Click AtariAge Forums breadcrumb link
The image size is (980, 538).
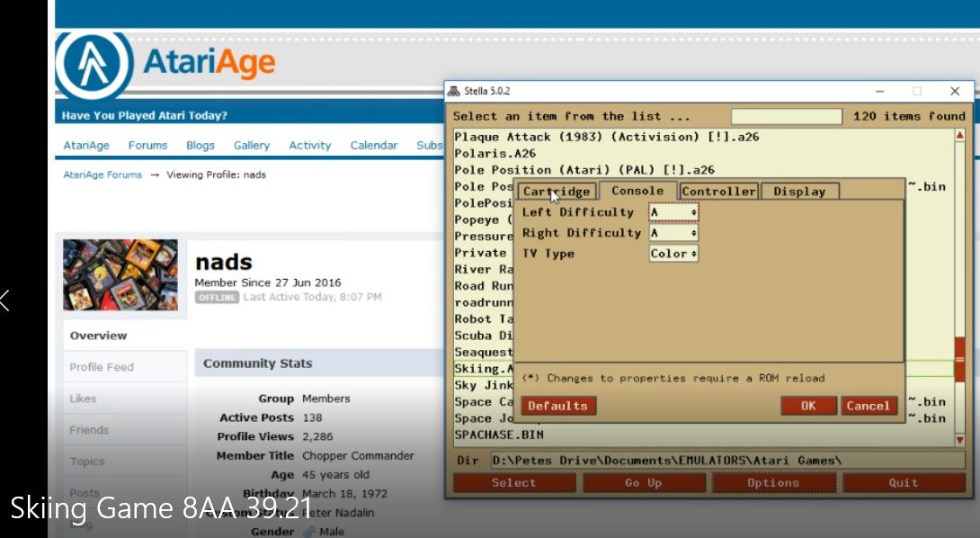click(x=102, y=175)
